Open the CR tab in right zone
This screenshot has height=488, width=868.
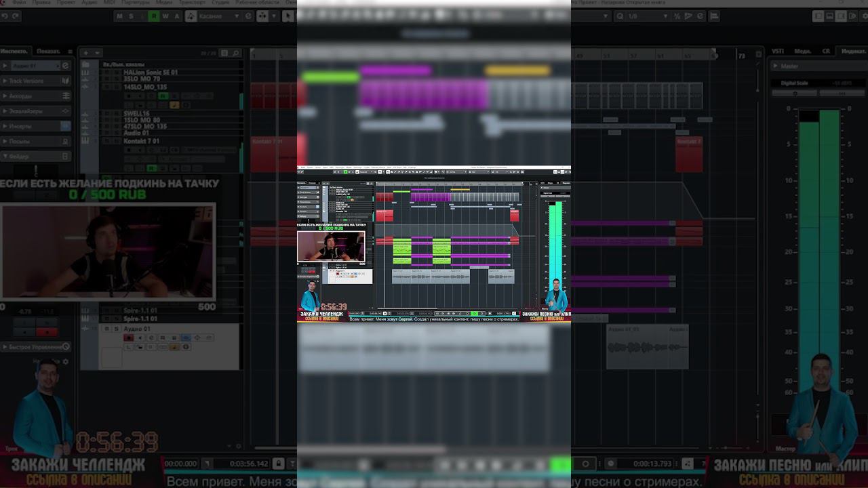(826, 51)
